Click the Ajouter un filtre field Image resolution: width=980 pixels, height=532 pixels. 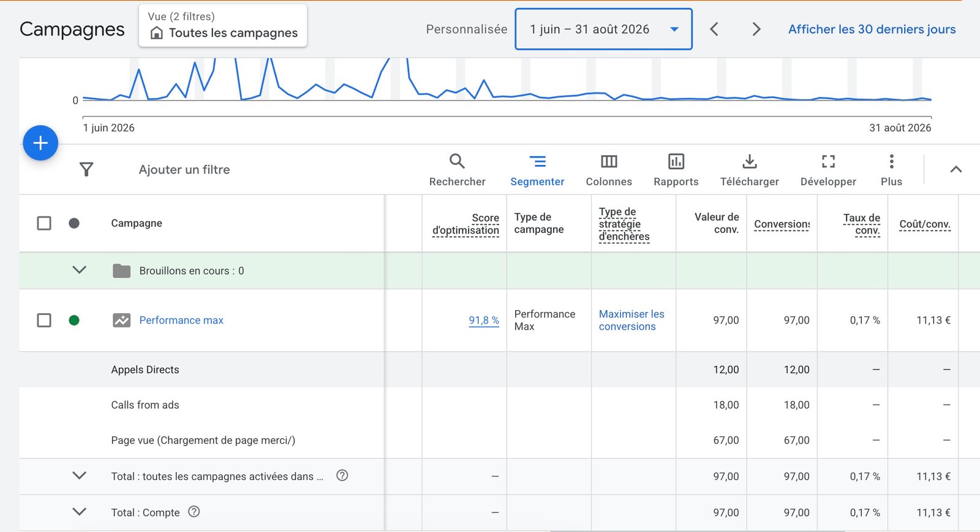tap(184, 169)
